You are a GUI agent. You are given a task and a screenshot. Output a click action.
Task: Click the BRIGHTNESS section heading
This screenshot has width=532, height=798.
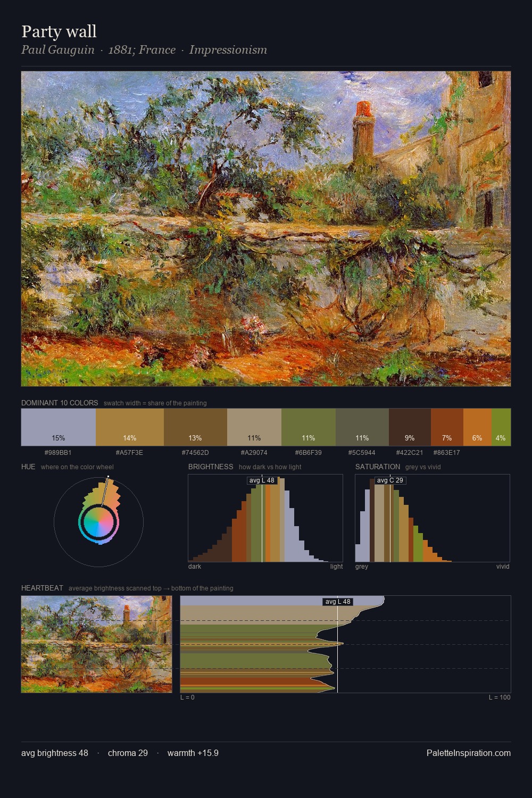[x=211, y=467]
